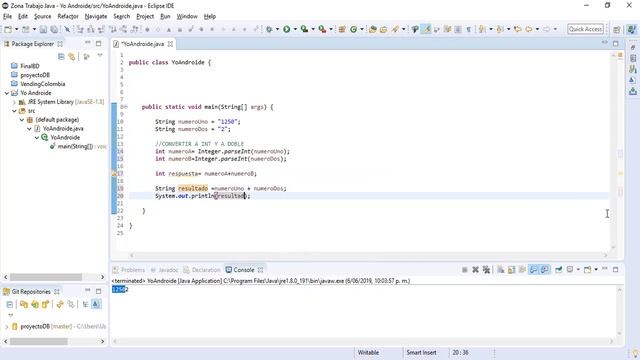Screen dimensions: 640x360
Task: Open the Debug button dropdown arrow
Action: (x=277, y=29)
